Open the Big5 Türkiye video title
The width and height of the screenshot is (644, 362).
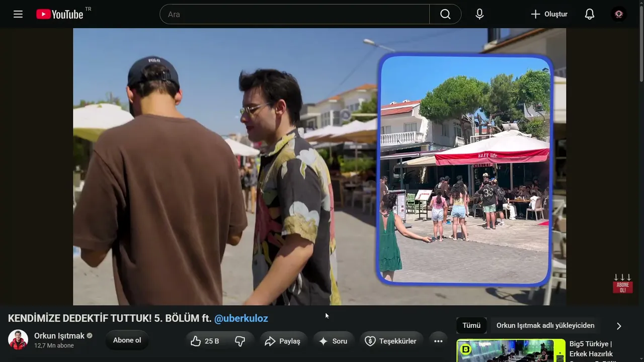(591, 350)
